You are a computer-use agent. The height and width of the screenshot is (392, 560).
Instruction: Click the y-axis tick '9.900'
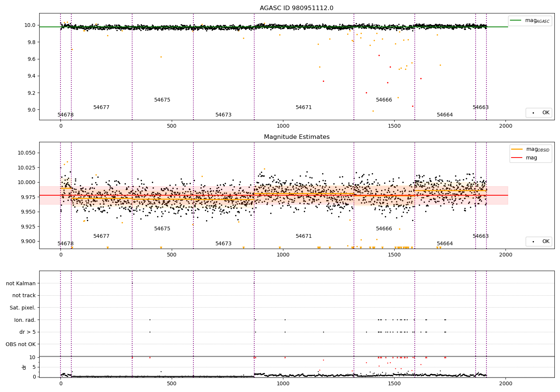click(x=28, y=241)
